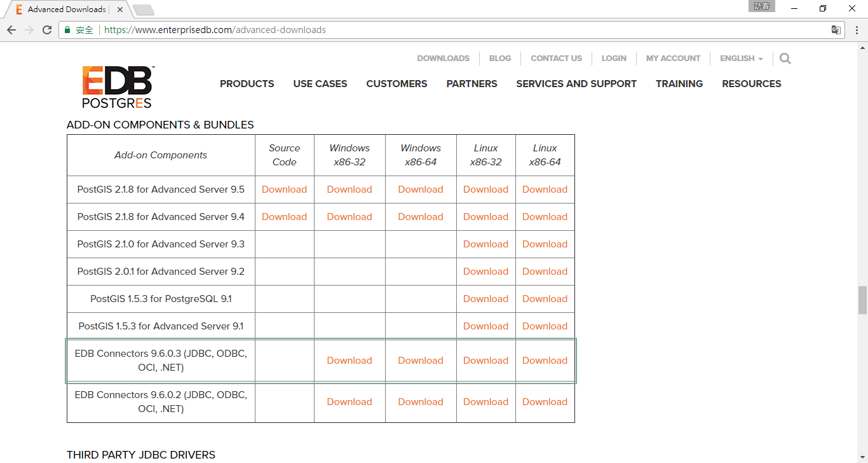Click the scrollbar down arrow

[862, 457]
